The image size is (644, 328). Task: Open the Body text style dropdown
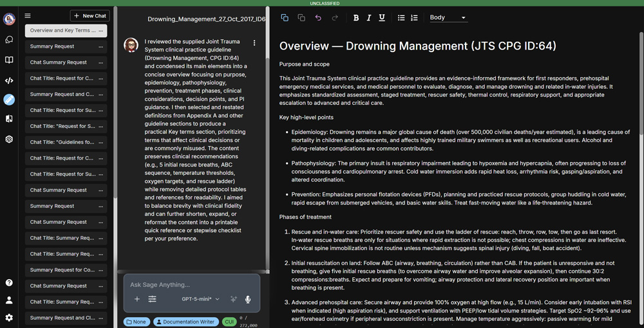click(448, 18)
